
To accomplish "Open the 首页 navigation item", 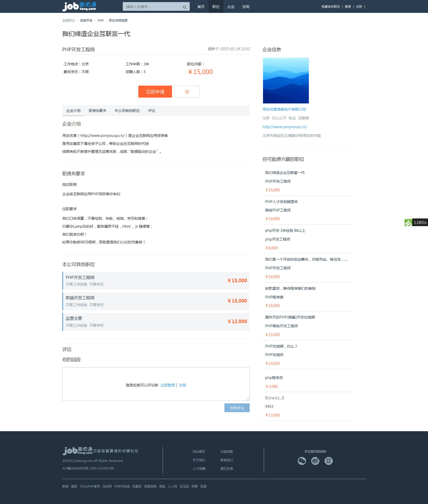I will (201, 7).
